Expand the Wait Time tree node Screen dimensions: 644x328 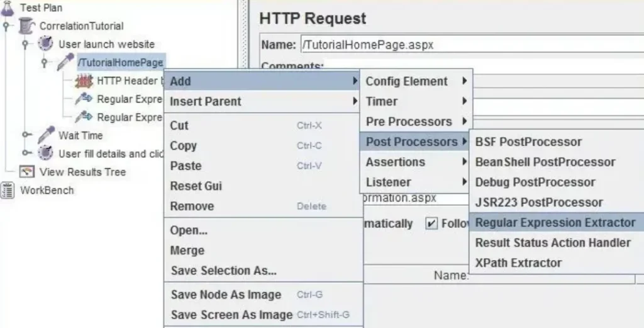click(26, 135)
